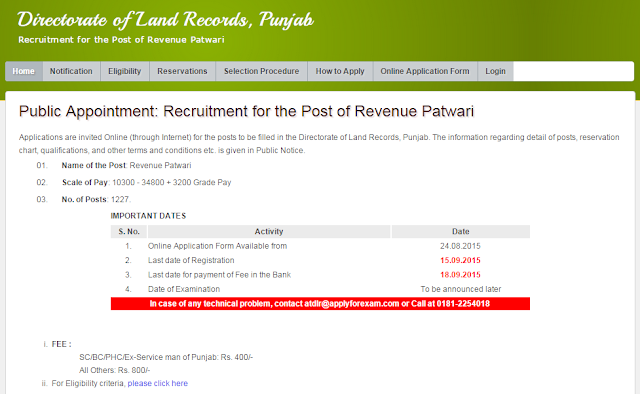
Task: Click 'To be announced later' cell
Action: click(x=461, y=289)
